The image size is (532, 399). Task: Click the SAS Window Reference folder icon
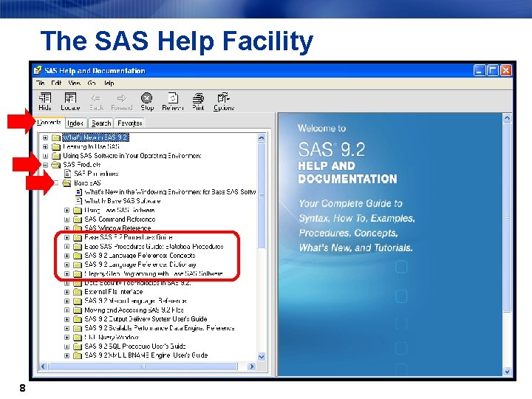78,228
